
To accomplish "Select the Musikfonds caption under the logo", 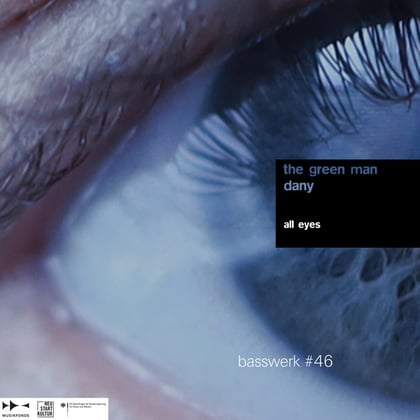I will [x=16, y=415].
